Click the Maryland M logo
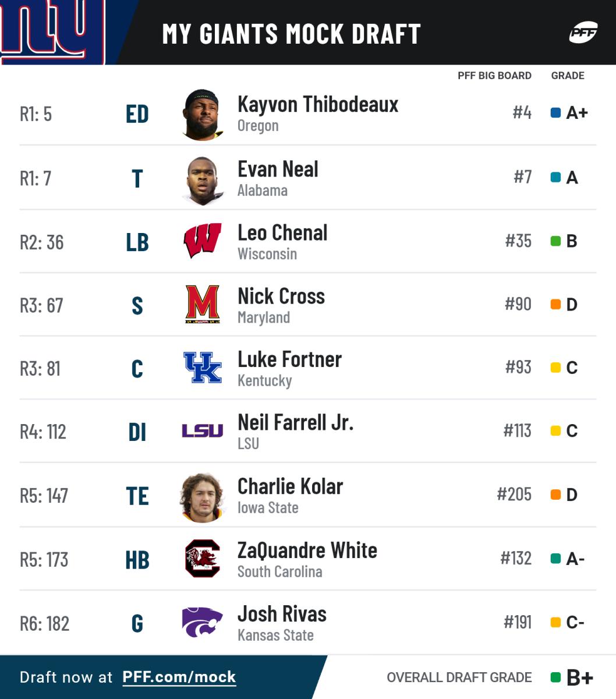The image size is (616, 699). point(203,304)
